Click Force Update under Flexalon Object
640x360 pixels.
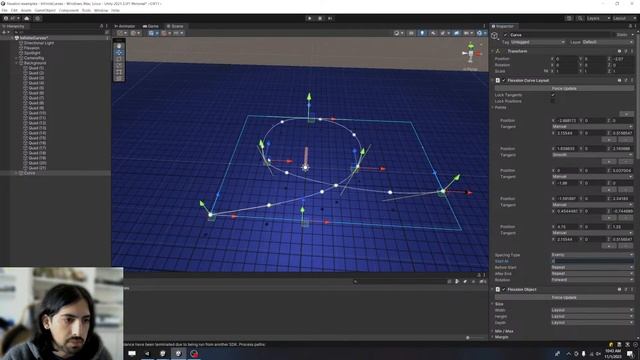[x=564, y=298]
